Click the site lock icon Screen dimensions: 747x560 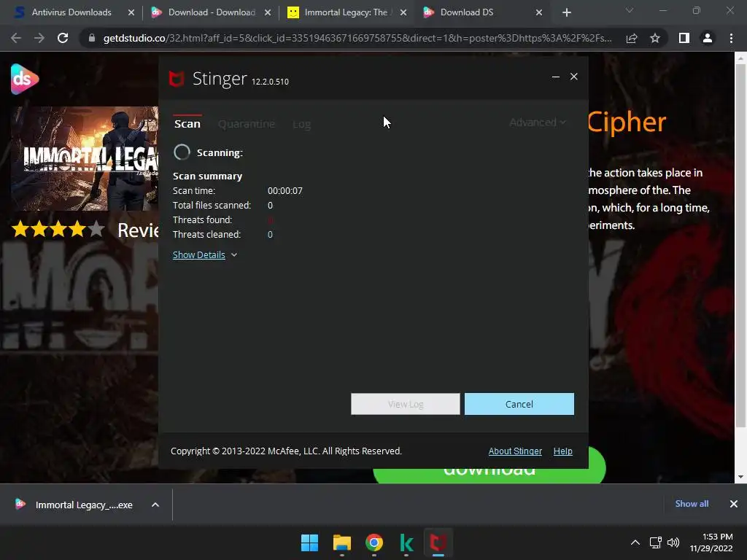(x=92, y=38)
